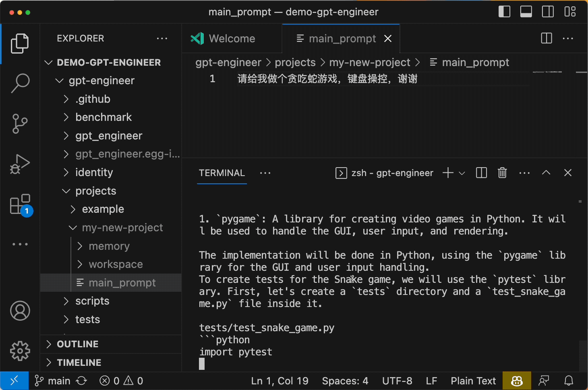588x390 pixels.
Task: Split the terminal pane
Action: coord(481,172)
